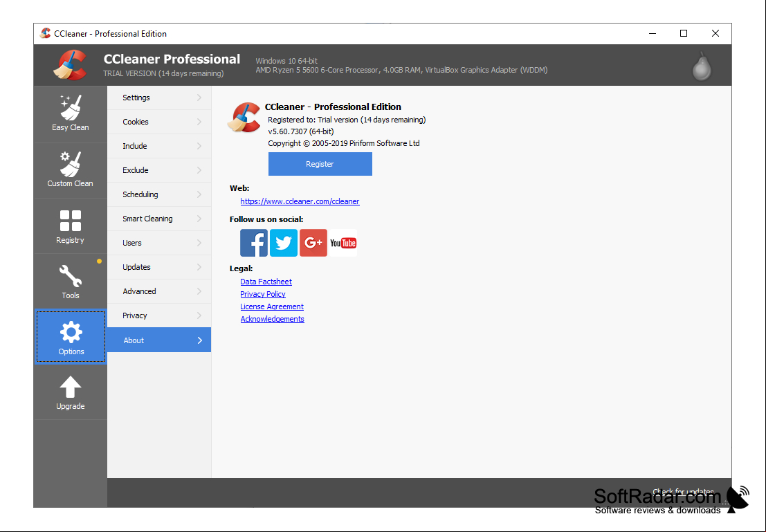
Task: Open the Google Plus social icon
Action: pyautogui.click(x=313, y=243)
